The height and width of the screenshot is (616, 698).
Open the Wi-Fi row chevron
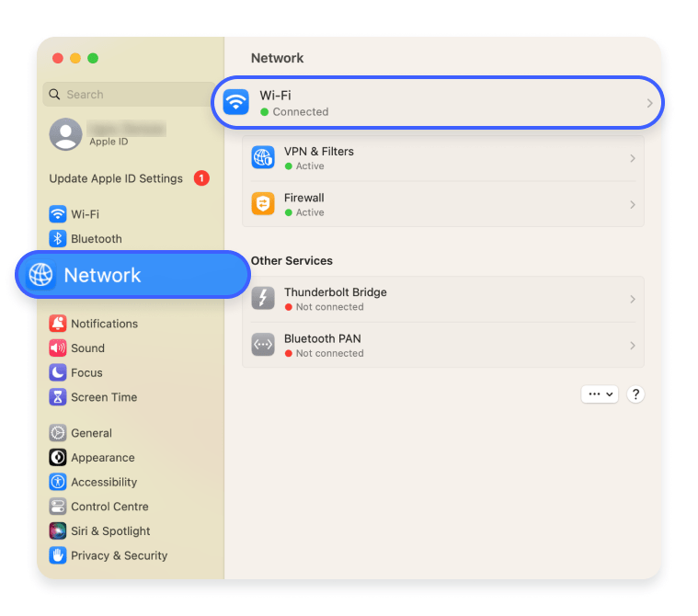[649, 103]
